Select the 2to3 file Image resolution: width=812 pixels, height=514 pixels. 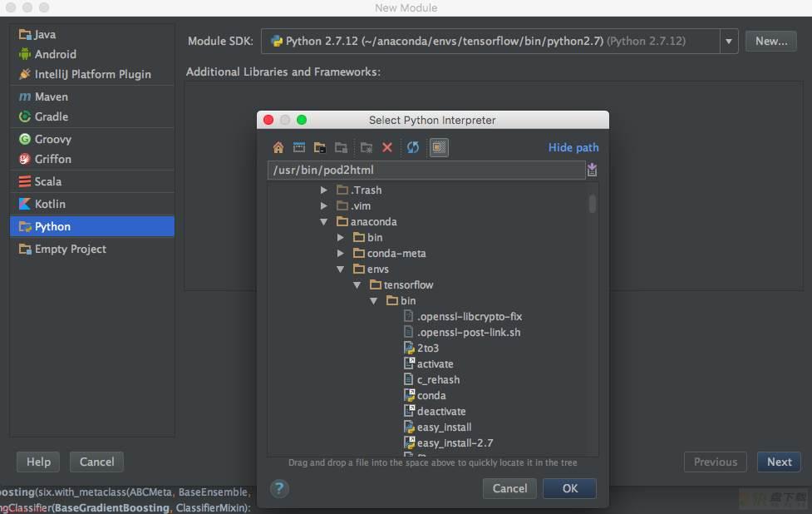click(428, 348)
